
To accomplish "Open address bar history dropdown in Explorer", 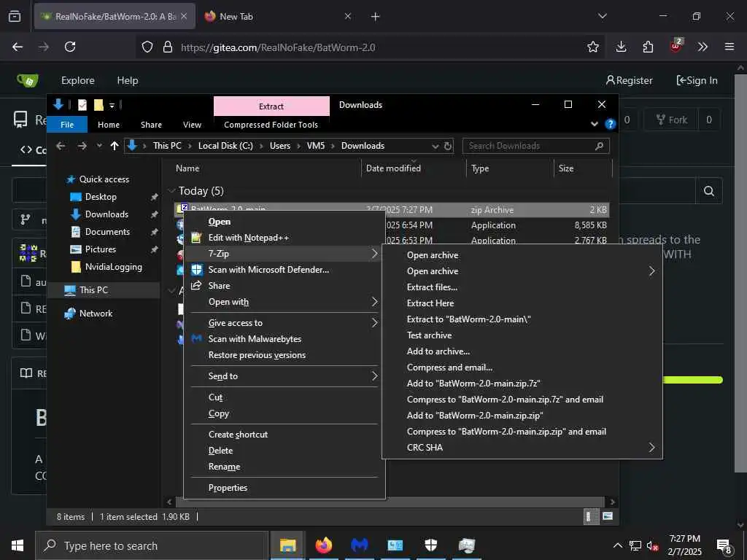I will click(x=435, y=146).
